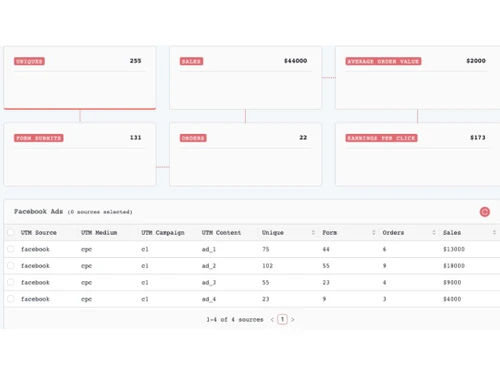Select the Sales metric card

click(246, 78)
